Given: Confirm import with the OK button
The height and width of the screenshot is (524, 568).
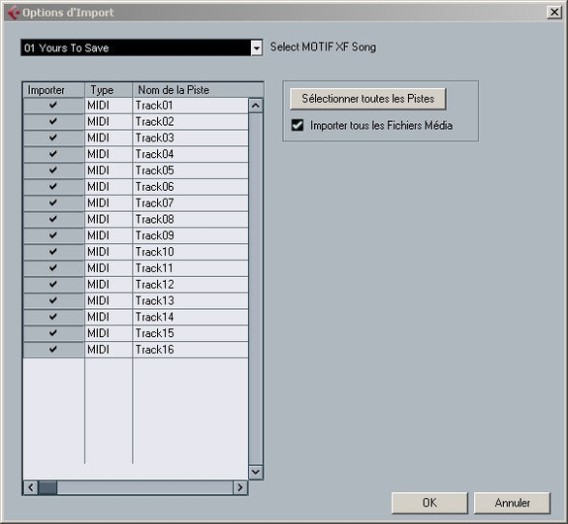Looking at the screenshot, I should pos(430,503).
